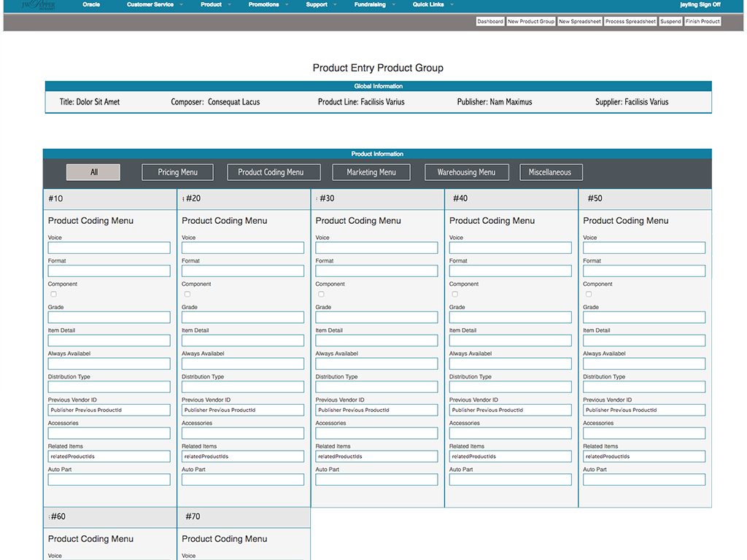Enable the Component checkbox for product #50
This screenshot has height=560, width=747.
pyautogui.click(x=589, y=295)
